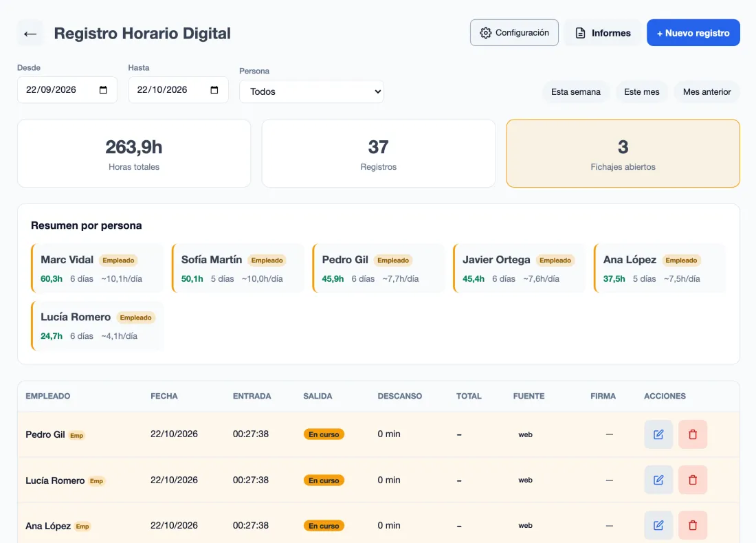
Task: Delete Lucía Romero's time record
Action: (692, 480)
